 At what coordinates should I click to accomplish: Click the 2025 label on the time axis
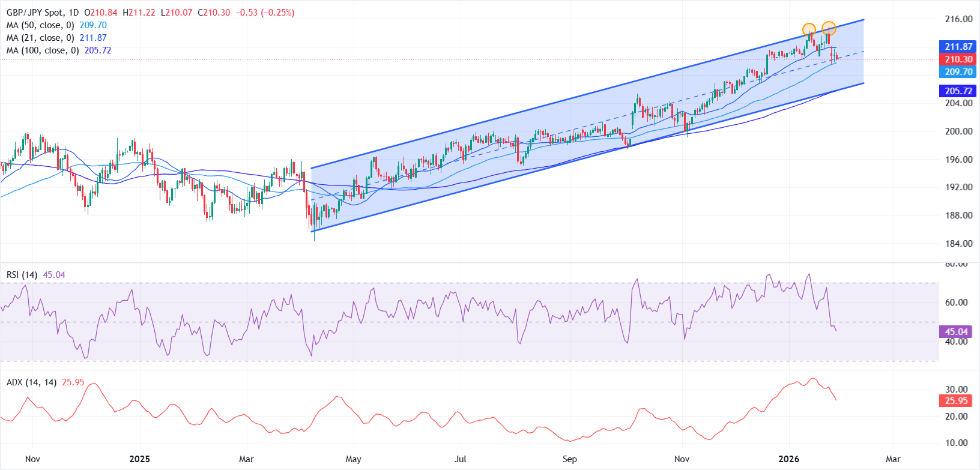coord(139,459)
